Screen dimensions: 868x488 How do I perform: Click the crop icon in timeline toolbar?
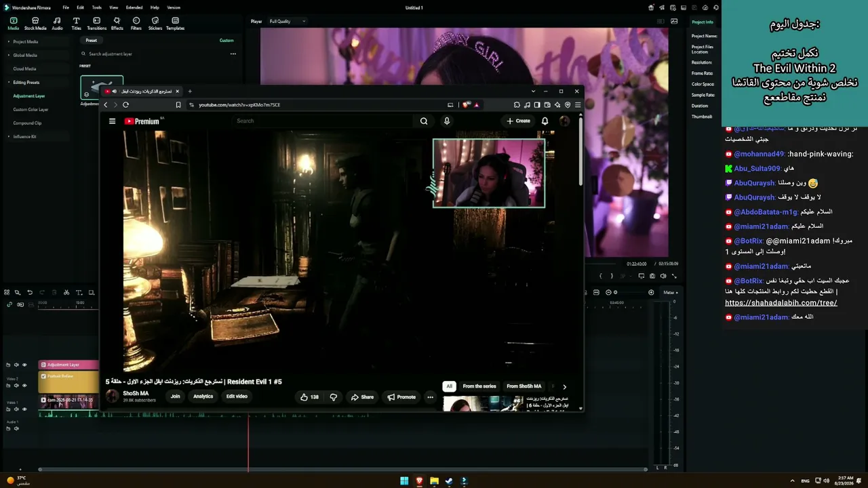pos(91,293)
